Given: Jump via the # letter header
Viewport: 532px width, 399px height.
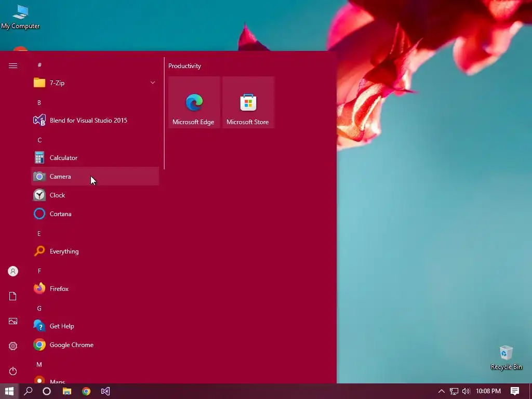Looking at the screenshot, I should coord(39,65).
